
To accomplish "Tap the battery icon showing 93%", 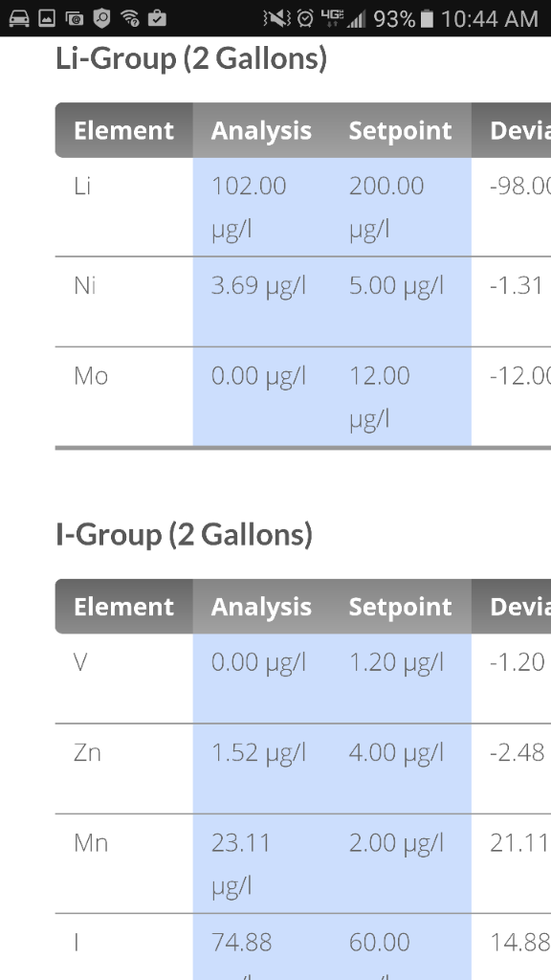I will click(427, 19).
